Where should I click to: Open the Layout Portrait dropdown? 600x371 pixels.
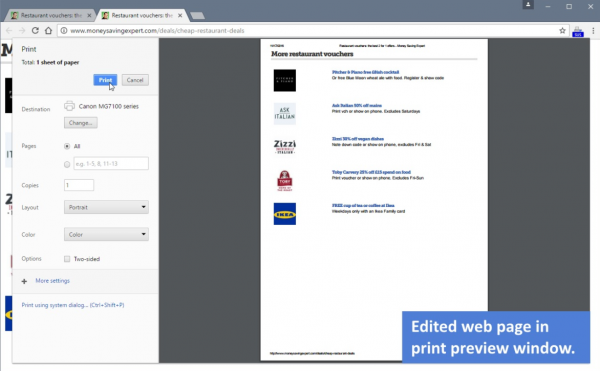click(x=106, y=207)
